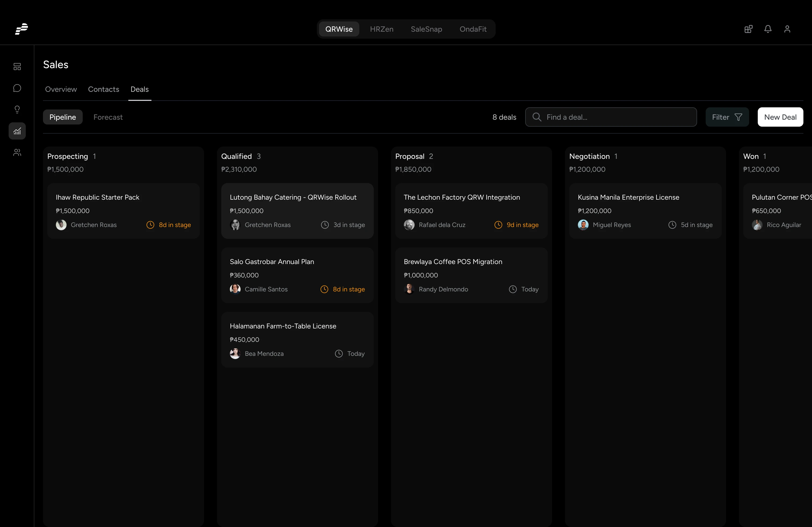
Task: Toggle to the Pipeline view
Action: [x=63, y=117]
